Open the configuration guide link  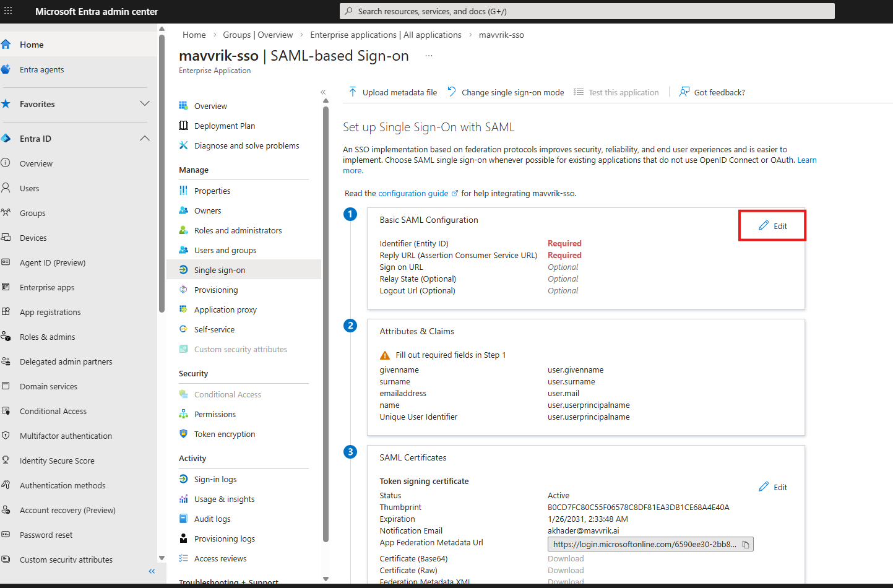click(x=413, y=194)
